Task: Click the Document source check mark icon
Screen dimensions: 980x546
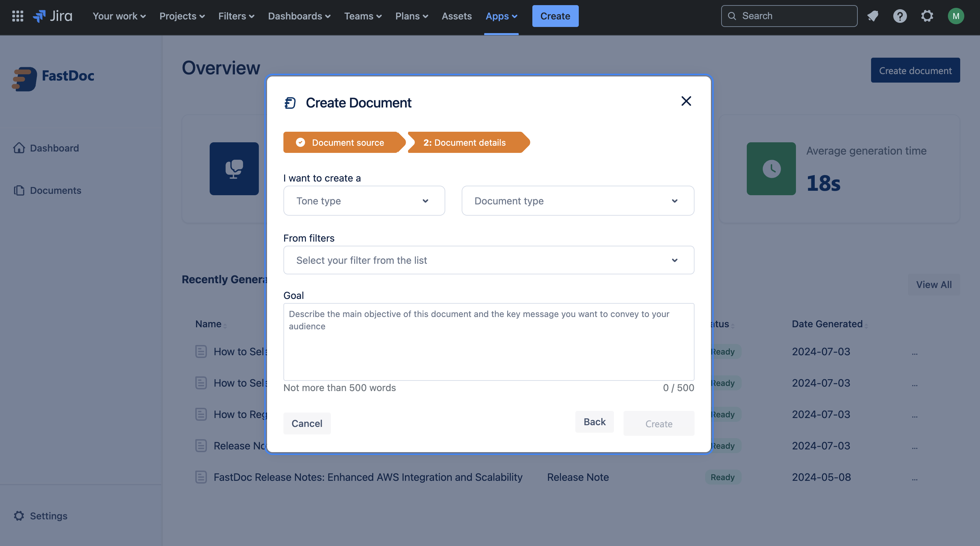Action: [300, 142]
